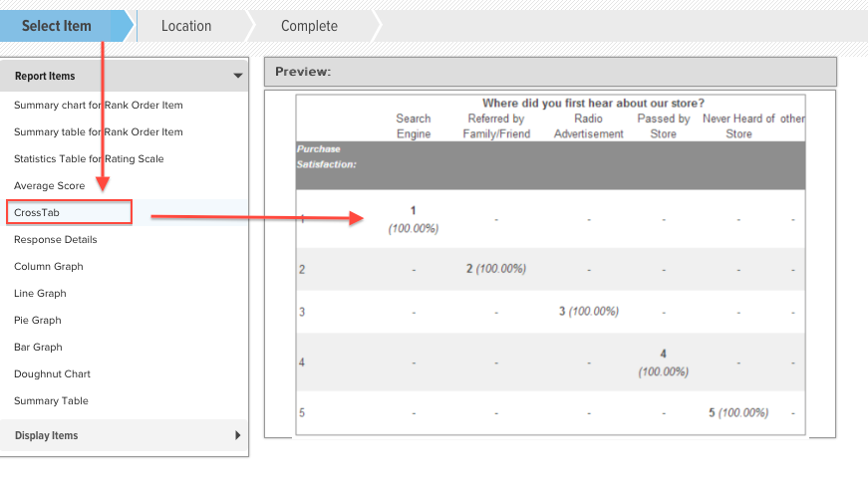Expand the Display Items section arrow
The image size is (868, 486).
[238, 435]
